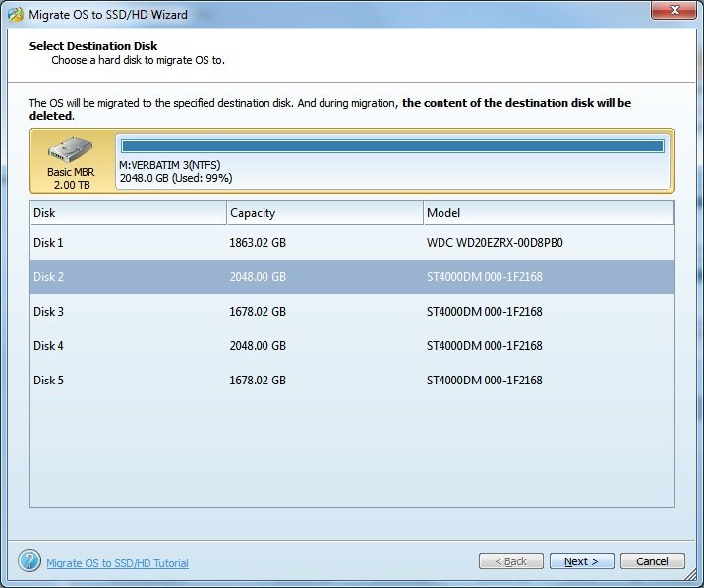This screenshot has width=704, height=588.
Task: Click Disk 3's 1678.02 GB capacity
Action: [x=258, y=312]
